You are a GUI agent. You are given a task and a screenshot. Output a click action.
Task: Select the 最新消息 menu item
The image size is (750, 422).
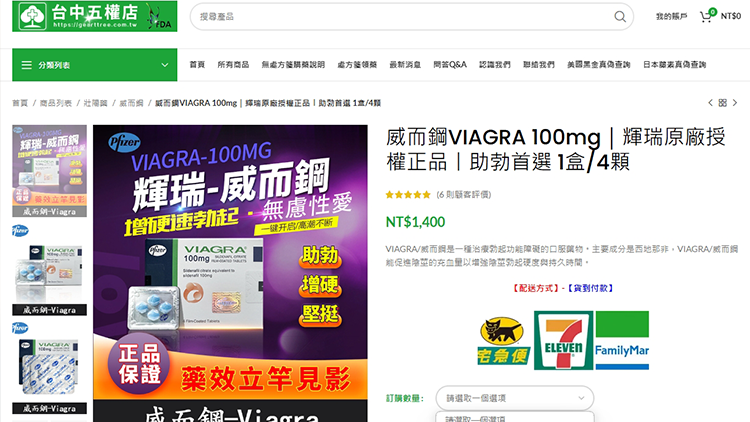(405, 65)
